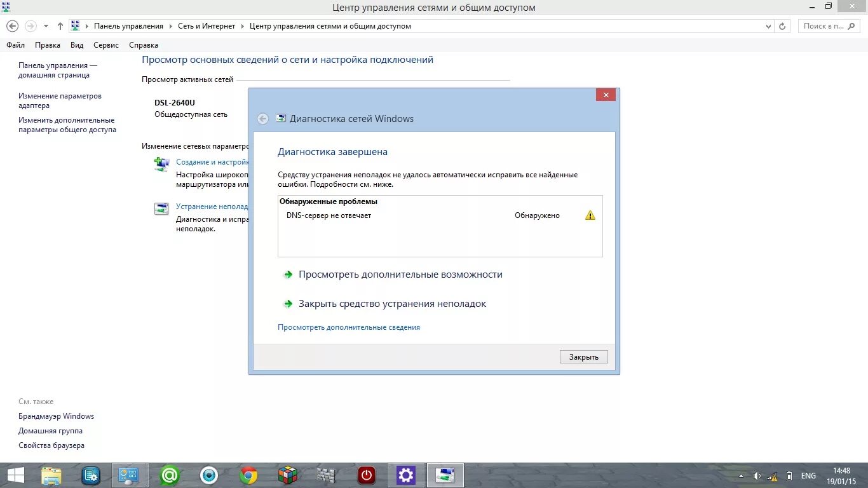The image size is (868, 488).
Task: Click the red power button taskbar icon
Action: pos(367,475)
